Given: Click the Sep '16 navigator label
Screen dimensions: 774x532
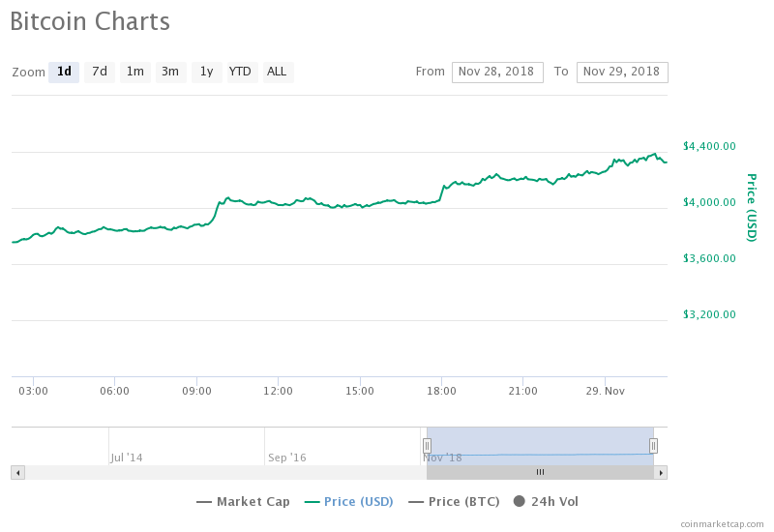Looking at the screenshot, I should click(x=286, y=458).
